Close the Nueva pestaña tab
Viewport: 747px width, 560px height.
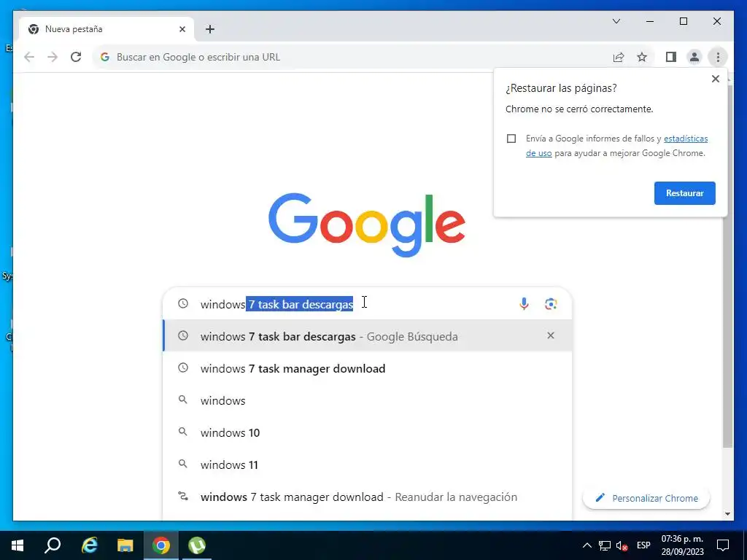point(182,29)
